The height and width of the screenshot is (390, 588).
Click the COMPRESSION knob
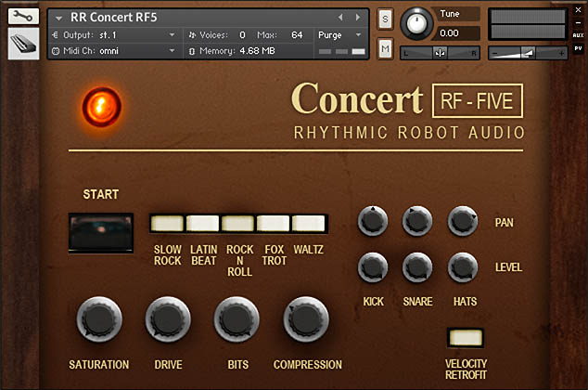pyautogui.click(x=306, y=319)
